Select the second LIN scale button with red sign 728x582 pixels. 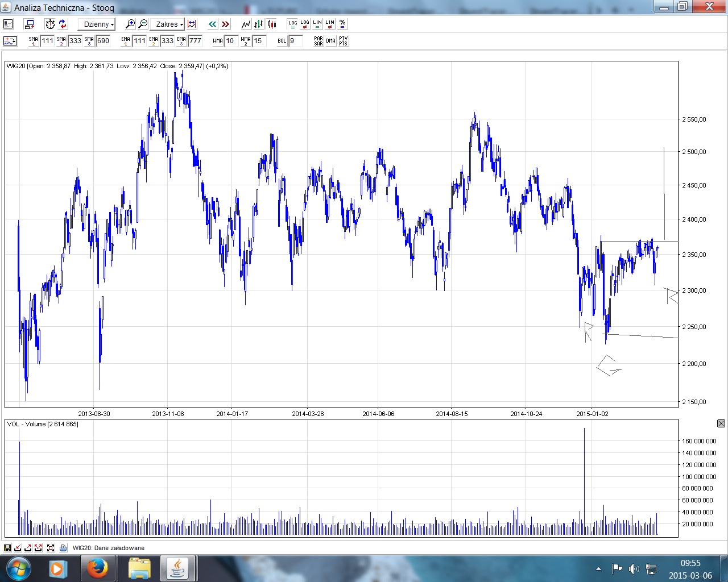pyautogui.click(x=330, y=24)
